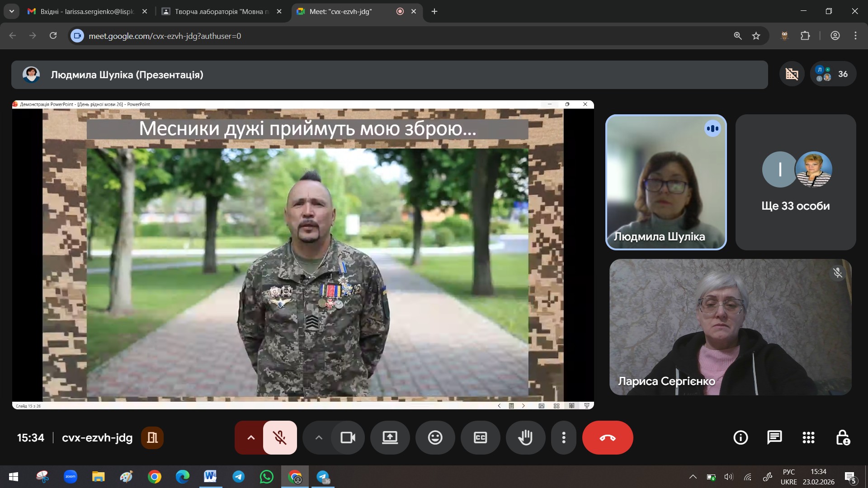
Task: Toggle closed captions
Action: 480,437
